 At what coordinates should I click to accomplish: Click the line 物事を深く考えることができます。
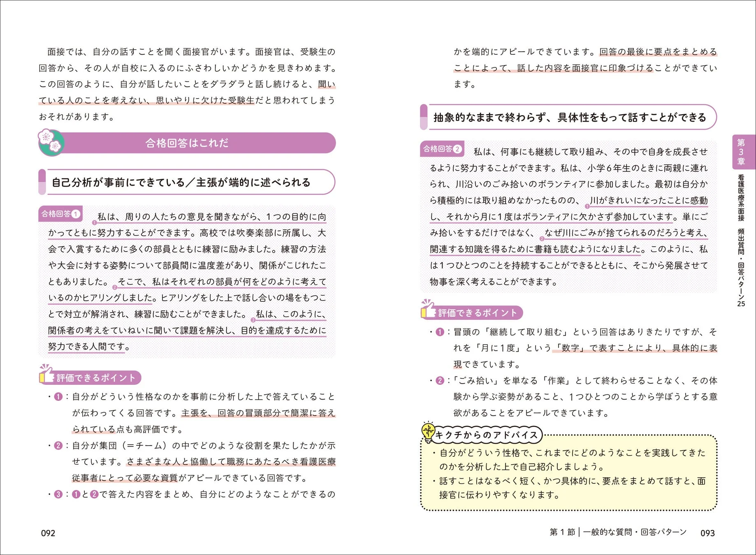pyautogui.click(x=494, y=282)
